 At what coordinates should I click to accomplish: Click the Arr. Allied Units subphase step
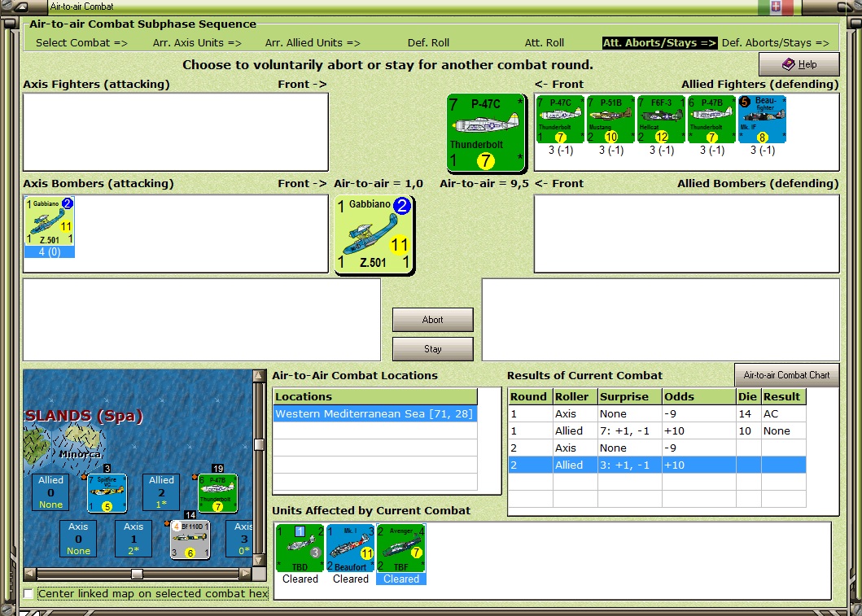coord(313,43)
